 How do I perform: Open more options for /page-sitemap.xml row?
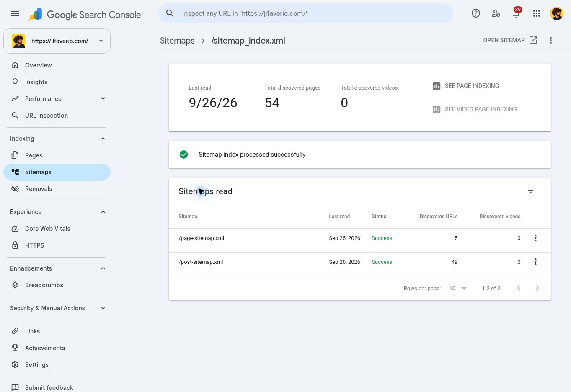tap(535, 238)
